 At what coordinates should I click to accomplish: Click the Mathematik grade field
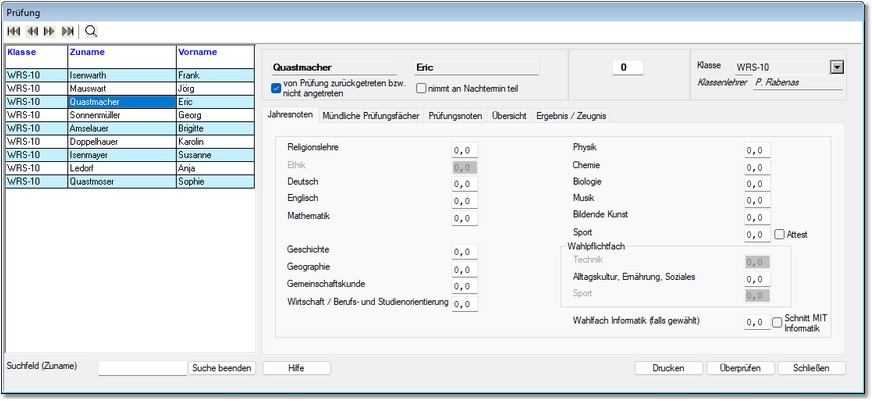(x=465, y=218)
